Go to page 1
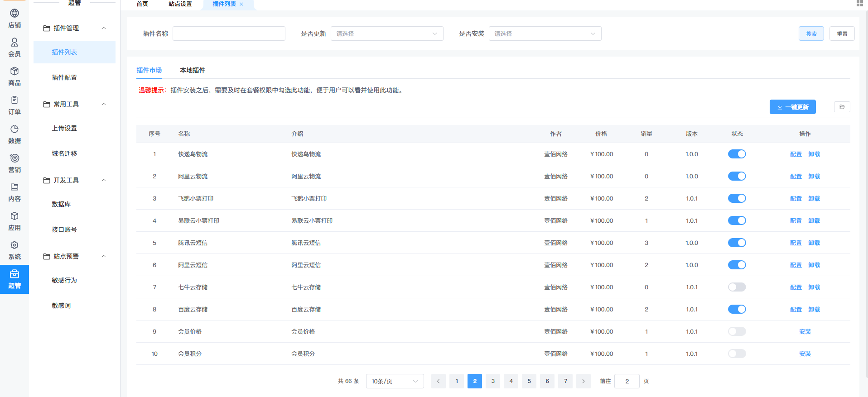 click(x=457, y=381)
